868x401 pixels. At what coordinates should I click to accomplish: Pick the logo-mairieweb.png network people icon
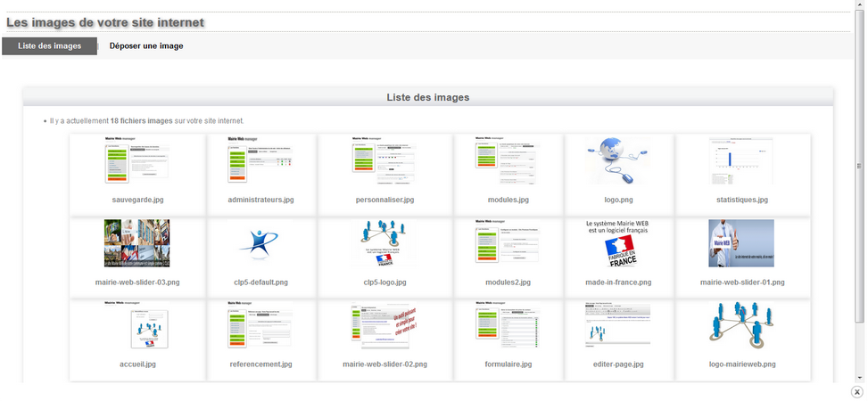(741, 325)
